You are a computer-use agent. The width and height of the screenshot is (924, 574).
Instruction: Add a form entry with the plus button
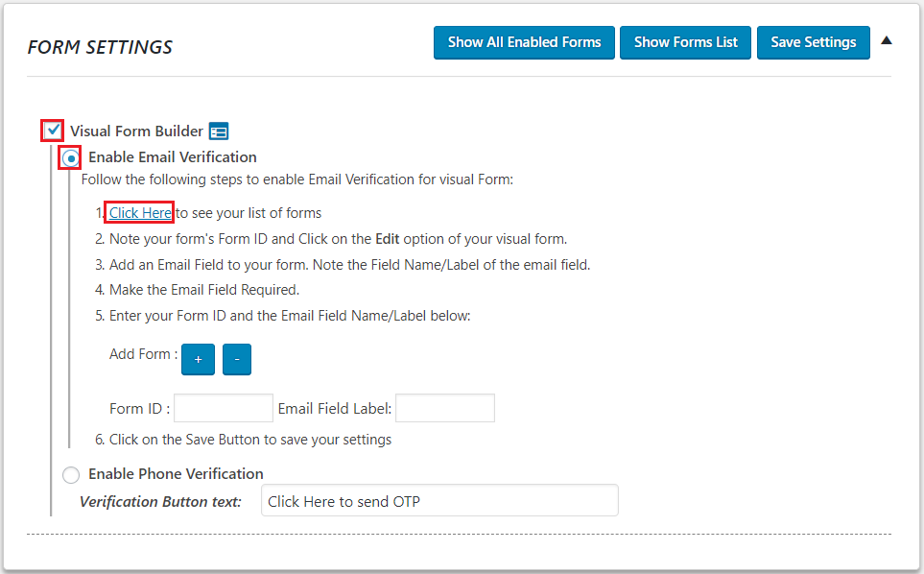[x=198, y=359]
